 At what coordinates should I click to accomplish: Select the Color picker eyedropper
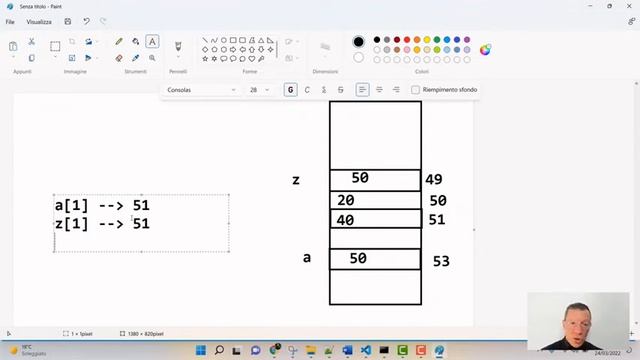click(136, 58)
